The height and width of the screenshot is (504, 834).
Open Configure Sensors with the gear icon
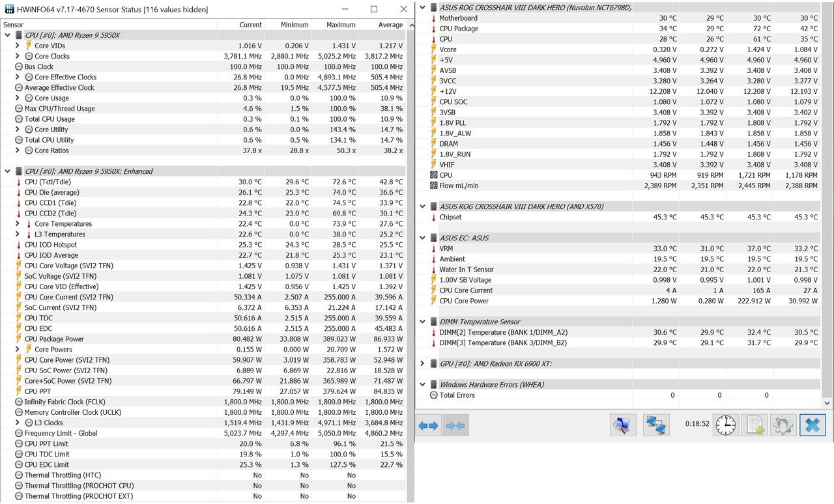783,425
